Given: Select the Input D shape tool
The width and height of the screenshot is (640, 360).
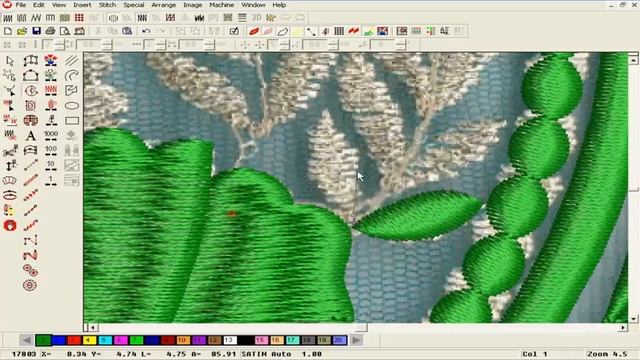Looking at the screenshot, I should (31, 106).
